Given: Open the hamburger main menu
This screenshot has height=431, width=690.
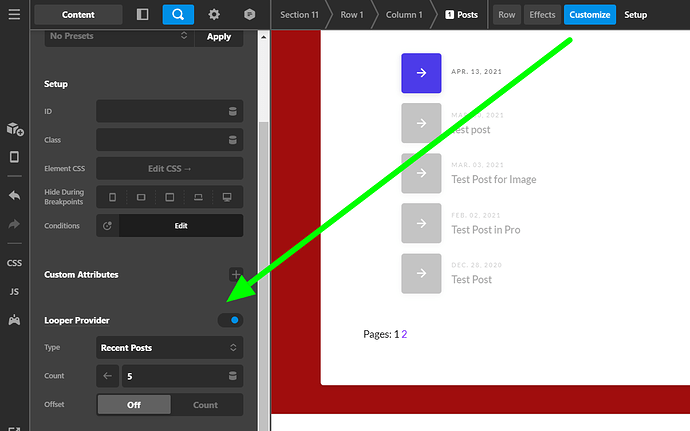Looking at the screenshot, I should coord(14,15).
